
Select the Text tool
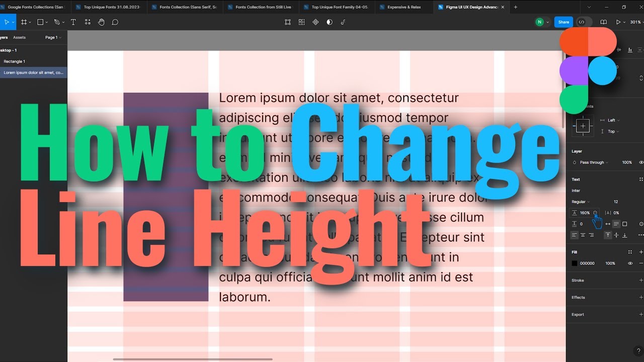point(73,22)
